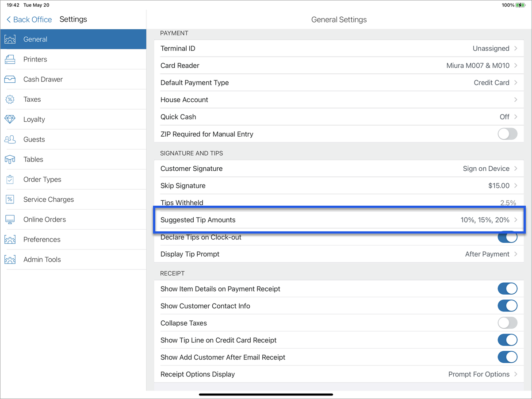Expand the Default Payment Type option
This screenshot has height=399, width=532.
pyautogui.click(x=516, y=83)
